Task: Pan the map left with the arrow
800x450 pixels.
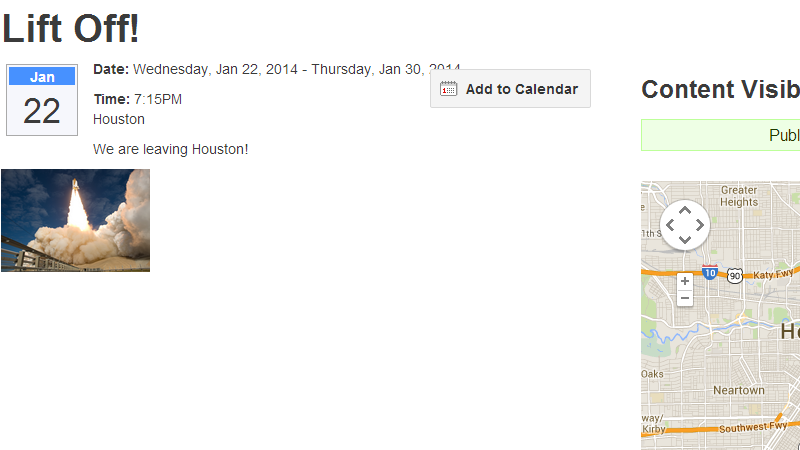Action: 670,225
